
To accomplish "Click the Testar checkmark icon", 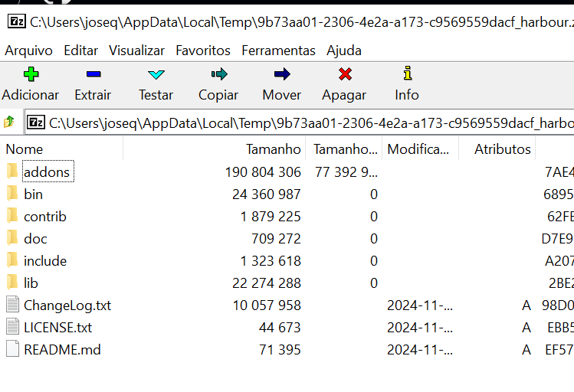I will coord(156,74).
